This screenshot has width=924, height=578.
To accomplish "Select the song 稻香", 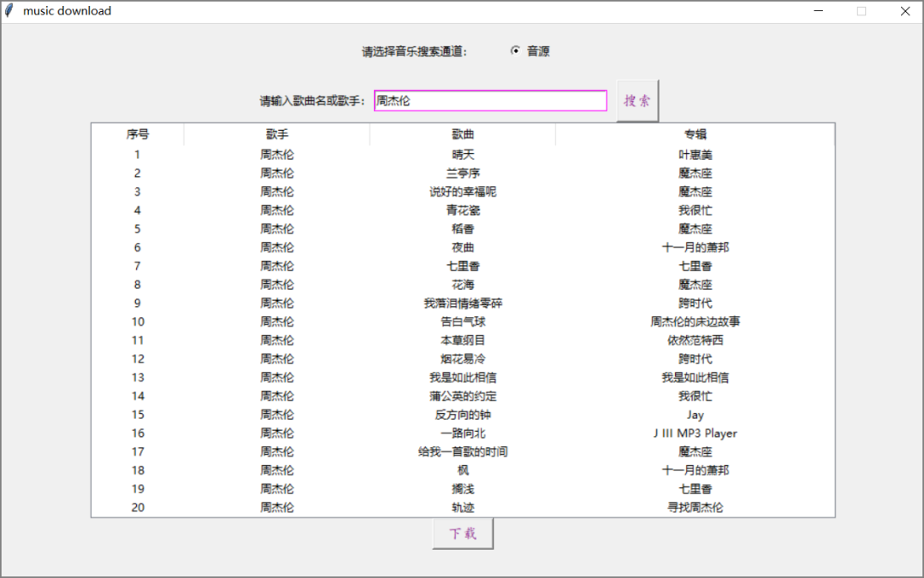I will [x=462, y=228].
